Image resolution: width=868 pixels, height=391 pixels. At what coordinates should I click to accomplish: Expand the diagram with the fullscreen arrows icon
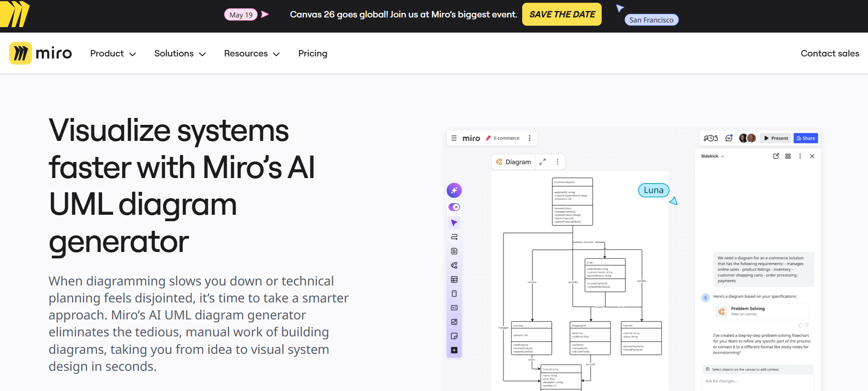pos(542,162)
